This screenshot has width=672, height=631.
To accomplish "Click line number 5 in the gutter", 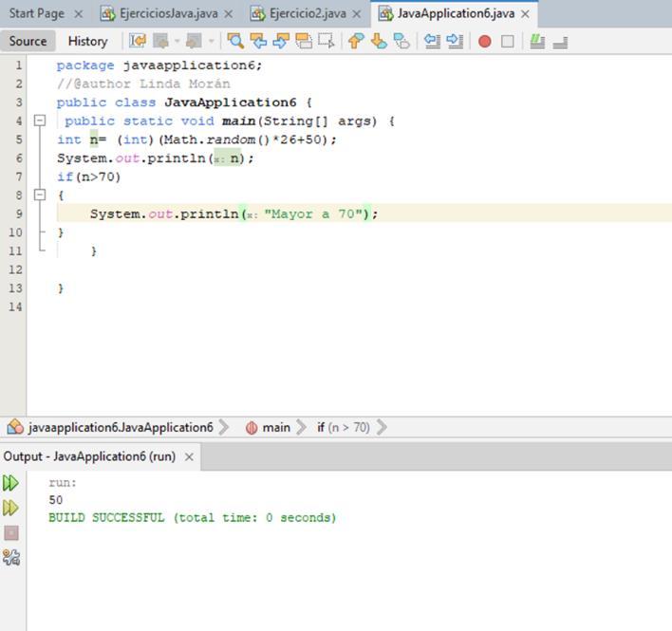I will point(18,139).
